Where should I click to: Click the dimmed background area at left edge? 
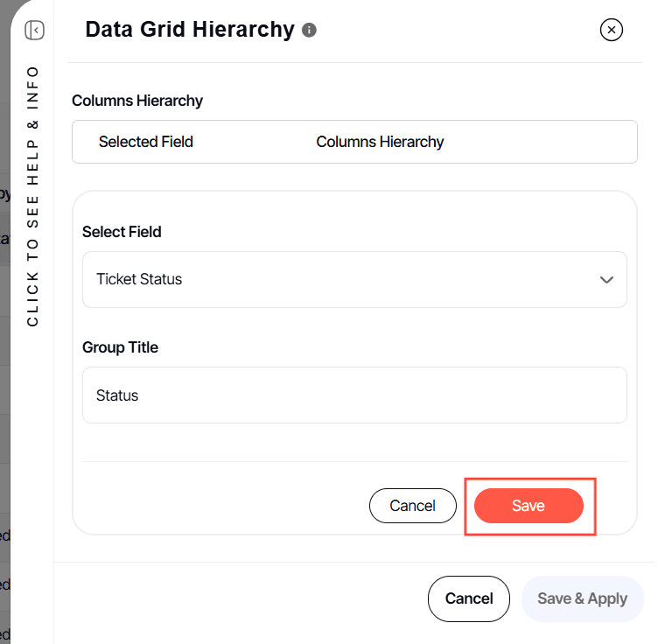tap(4, 350)
